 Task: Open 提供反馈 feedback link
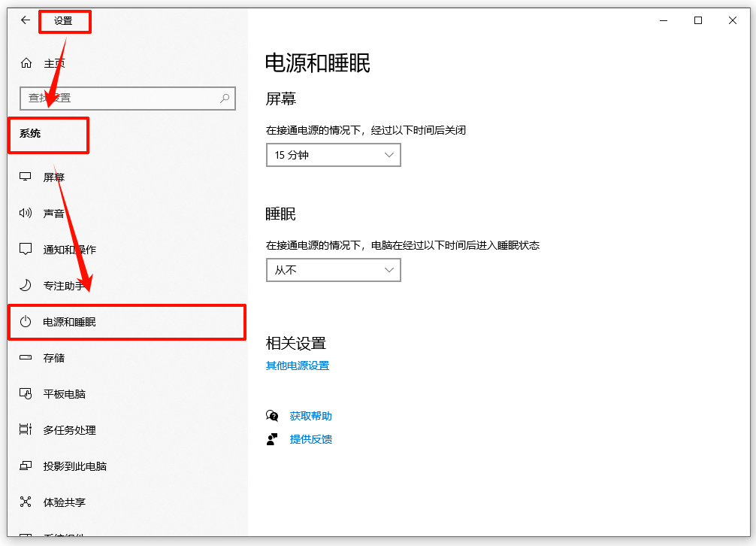[310, 439]
